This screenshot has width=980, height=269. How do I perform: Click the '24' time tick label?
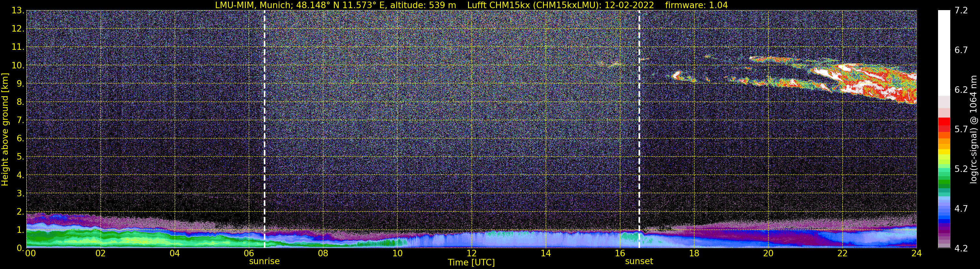pyautogui.click(x=917, y=254)
